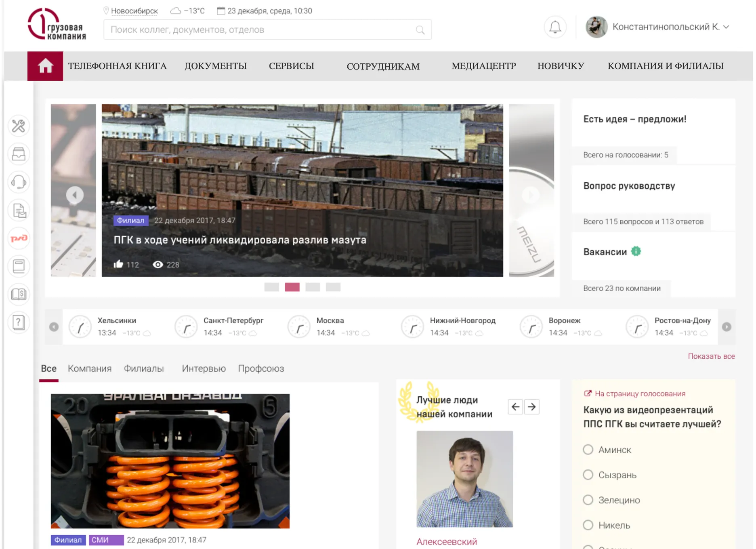
Task: Open the headset support sidebar icon
Action: (19, 182)
